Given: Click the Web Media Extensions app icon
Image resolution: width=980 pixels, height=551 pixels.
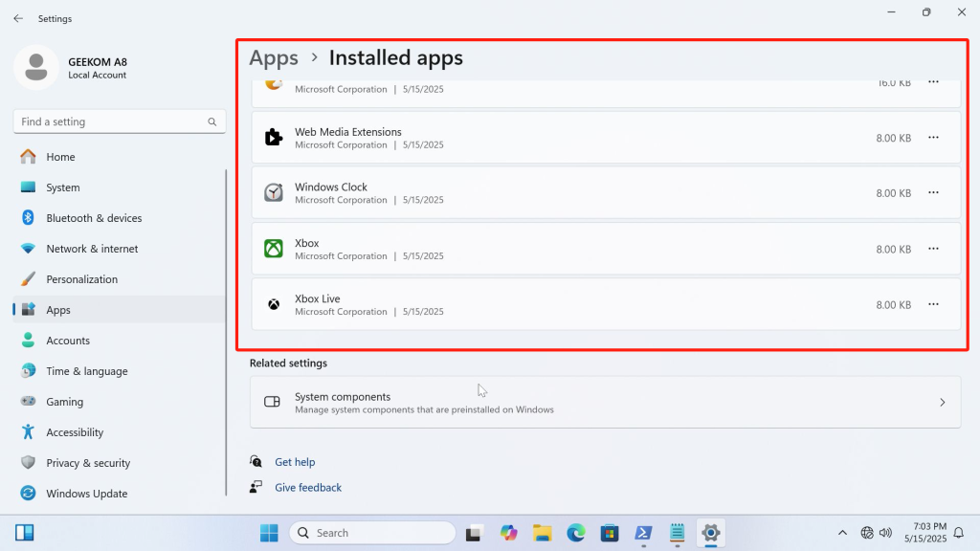Looking at the screenshot, I should (273, 138).
